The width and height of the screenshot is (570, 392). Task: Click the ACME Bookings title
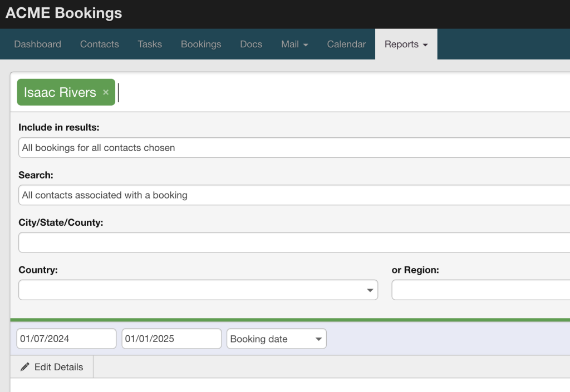tap(63, 13)
